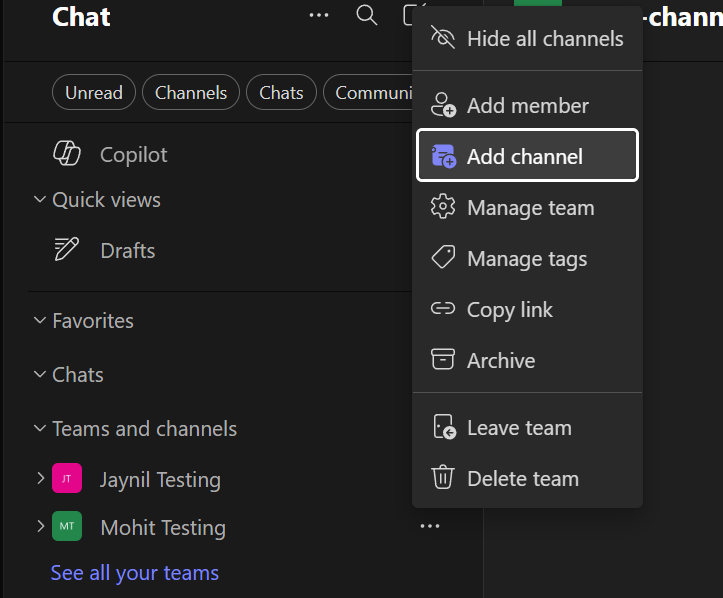Click the Quick views heading text
723x598 pixels.
click(107, 200)
